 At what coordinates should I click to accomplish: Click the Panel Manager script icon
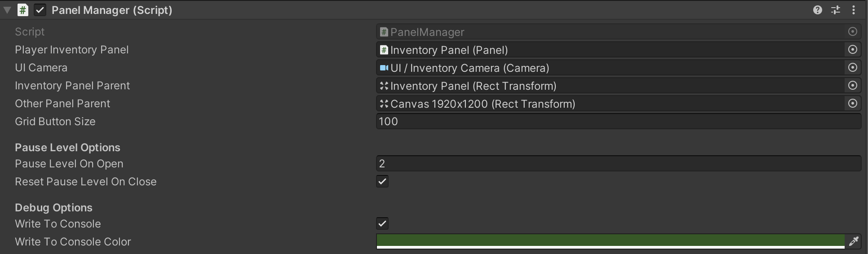point(22,10)
